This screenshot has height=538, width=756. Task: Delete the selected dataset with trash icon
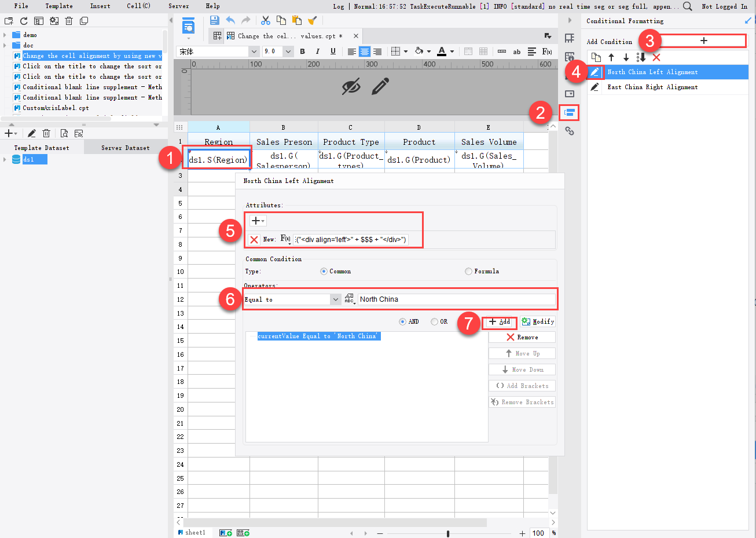(46, 133)
